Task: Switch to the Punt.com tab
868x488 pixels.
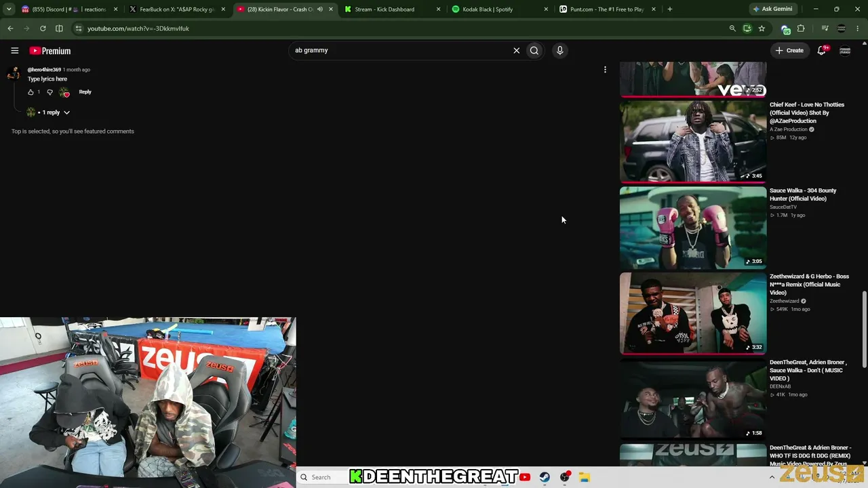Action: tap(607, 9)
